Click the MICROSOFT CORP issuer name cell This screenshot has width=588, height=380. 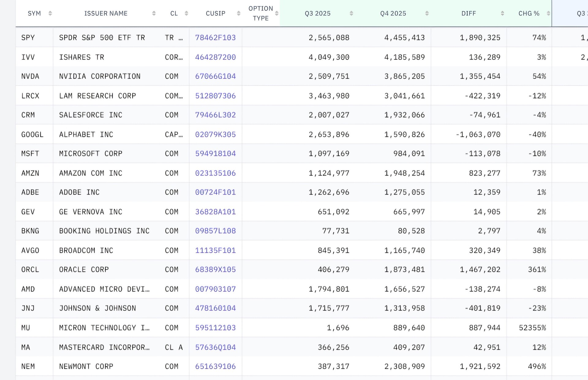(x=91, y=153)
